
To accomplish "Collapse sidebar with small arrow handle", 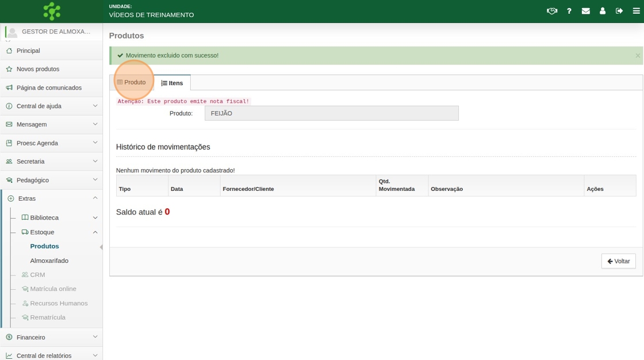I will [x=101, y=247].
